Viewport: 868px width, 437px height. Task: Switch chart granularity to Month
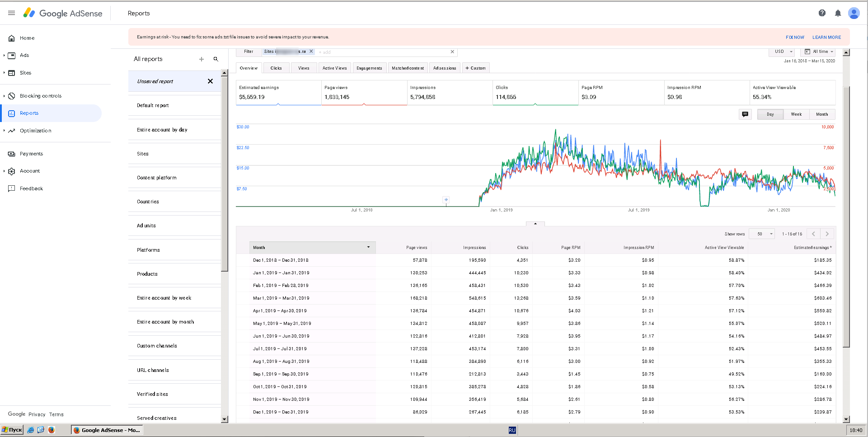click(821, 114)
